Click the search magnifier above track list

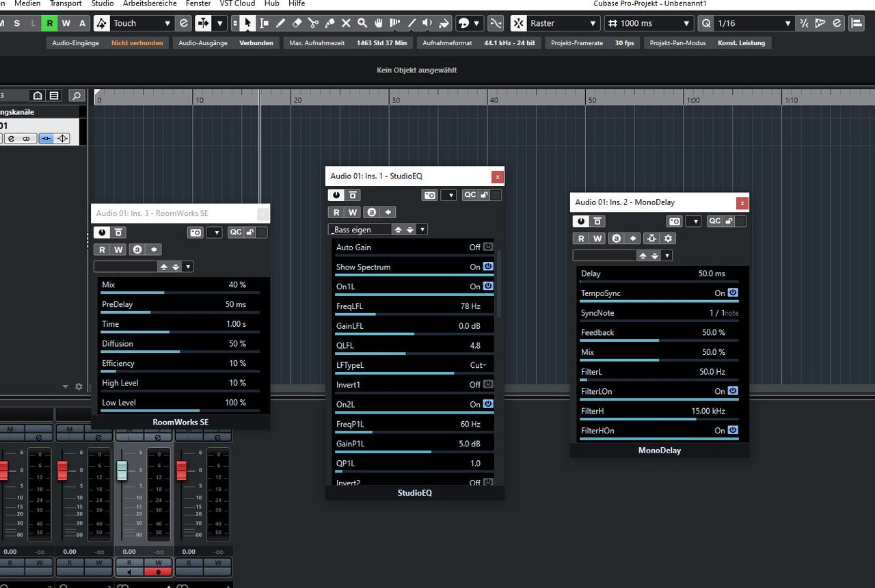coord(77,96)
